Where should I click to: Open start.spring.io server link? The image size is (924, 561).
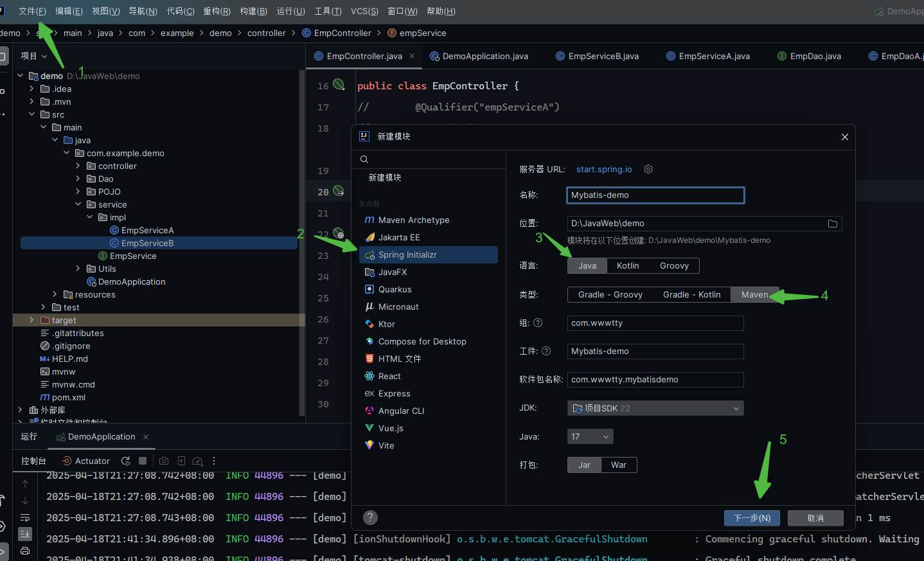(x=604, y=169)
